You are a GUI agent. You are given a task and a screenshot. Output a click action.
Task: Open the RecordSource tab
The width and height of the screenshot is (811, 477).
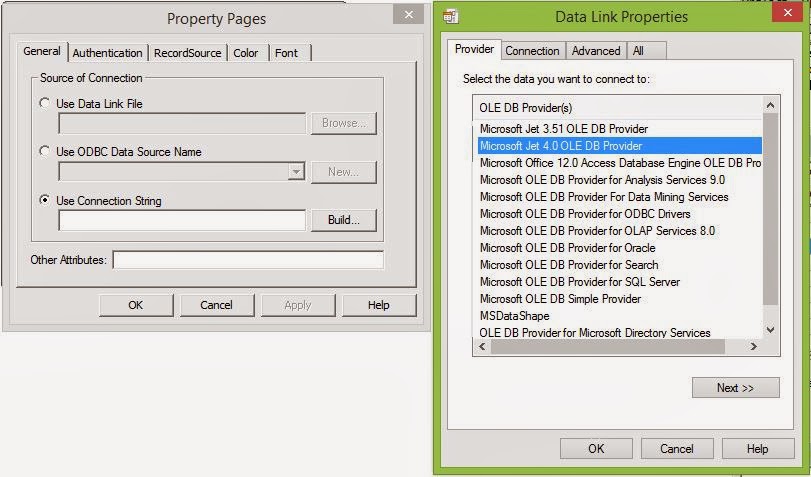click(x=188, y=53)
